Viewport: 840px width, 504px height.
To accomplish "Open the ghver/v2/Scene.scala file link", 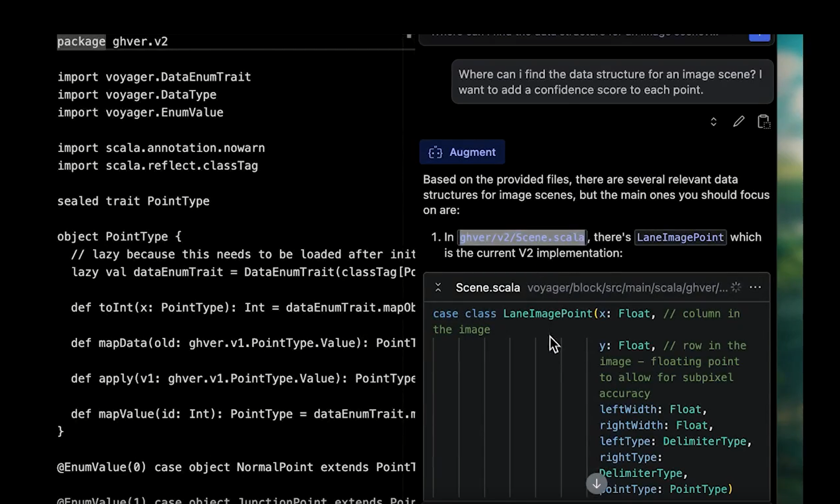I will click(522, 237).
